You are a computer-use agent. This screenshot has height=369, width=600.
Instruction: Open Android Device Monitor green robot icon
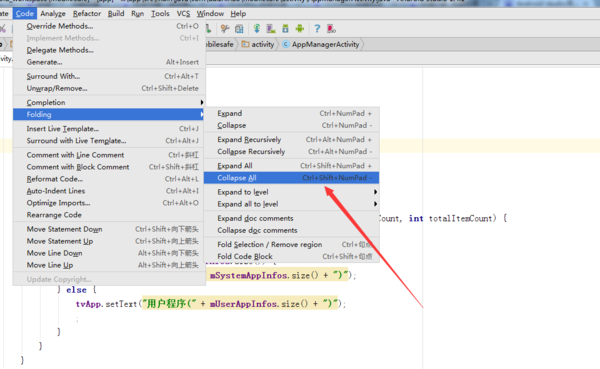300,28
